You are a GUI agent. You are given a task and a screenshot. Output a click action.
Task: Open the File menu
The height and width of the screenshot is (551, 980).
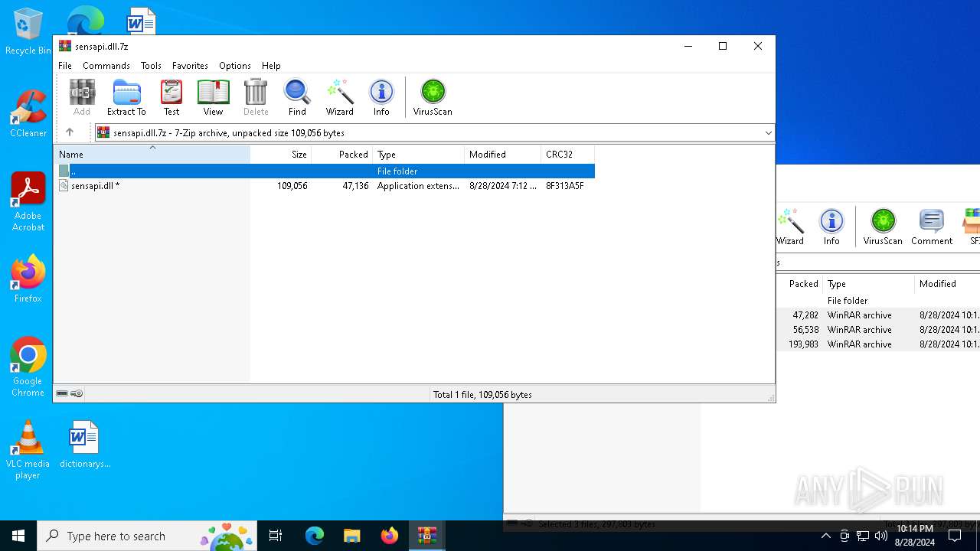(65, 66)
